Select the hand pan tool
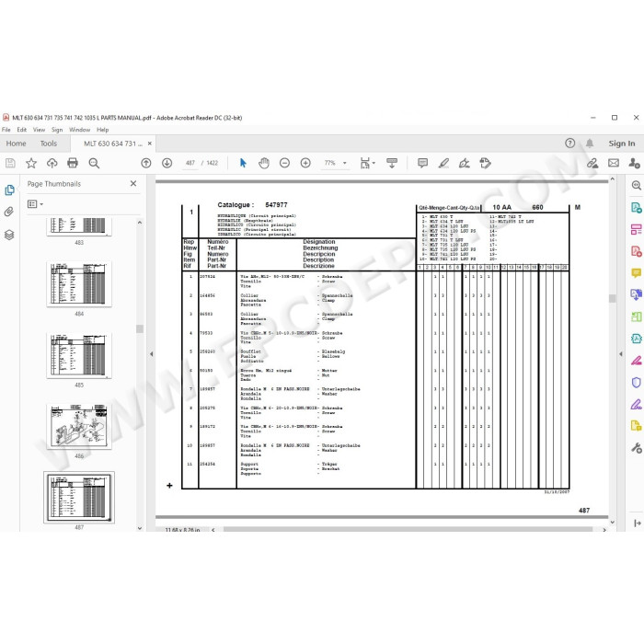This screenshot has height=644, width=644. point(264,163)
